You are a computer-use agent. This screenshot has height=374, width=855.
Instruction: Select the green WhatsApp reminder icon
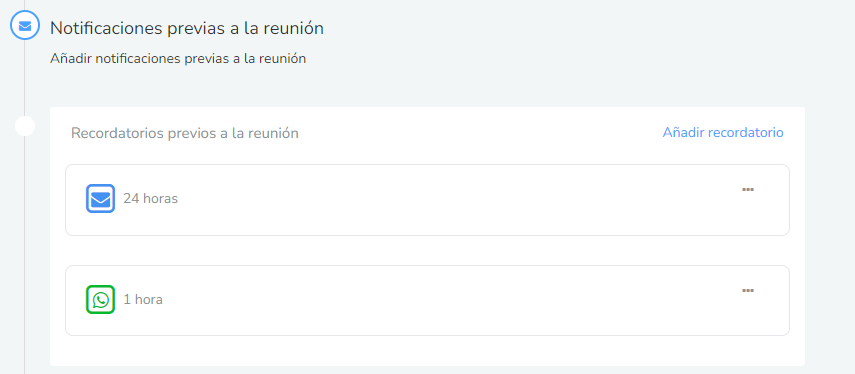pos(100,299)
